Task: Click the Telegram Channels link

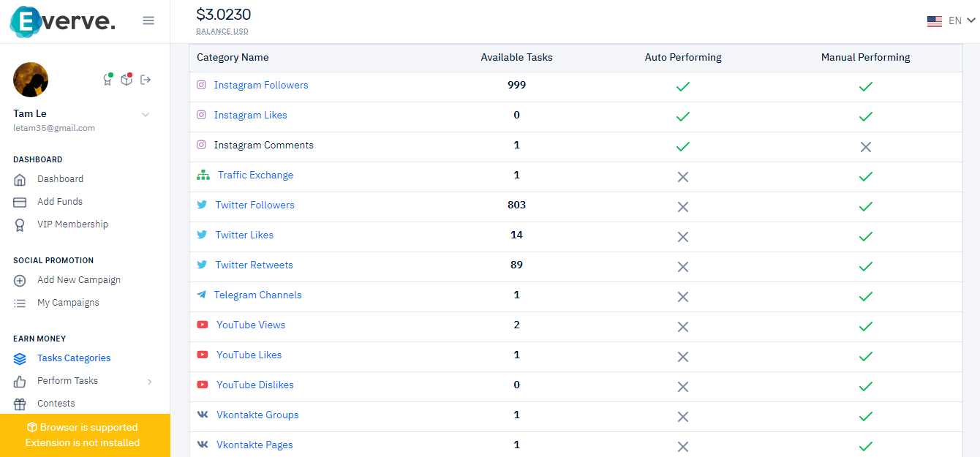Action: 257,295
